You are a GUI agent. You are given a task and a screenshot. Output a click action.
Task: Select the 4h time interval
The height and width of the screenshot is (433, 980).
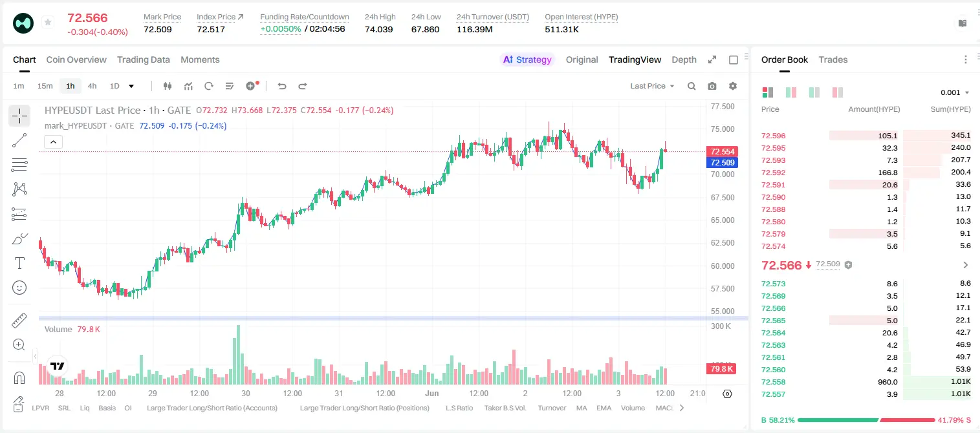tap(93, 86)
